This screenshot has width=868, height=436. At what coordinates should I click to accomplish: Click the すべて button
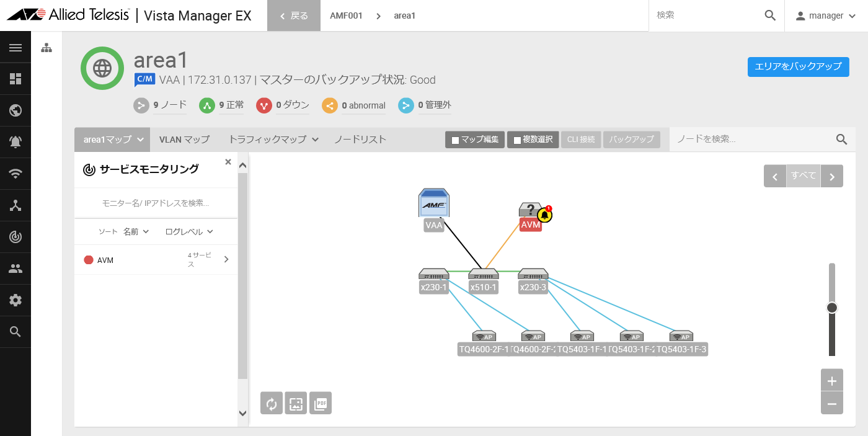point(804,176)
